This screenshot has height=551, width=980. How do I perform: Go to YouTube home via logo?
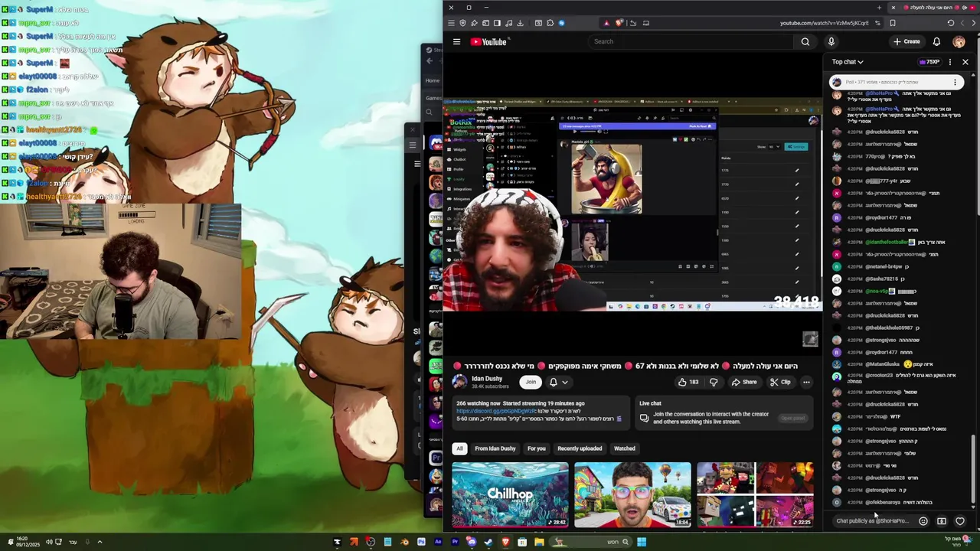[488, 41]
